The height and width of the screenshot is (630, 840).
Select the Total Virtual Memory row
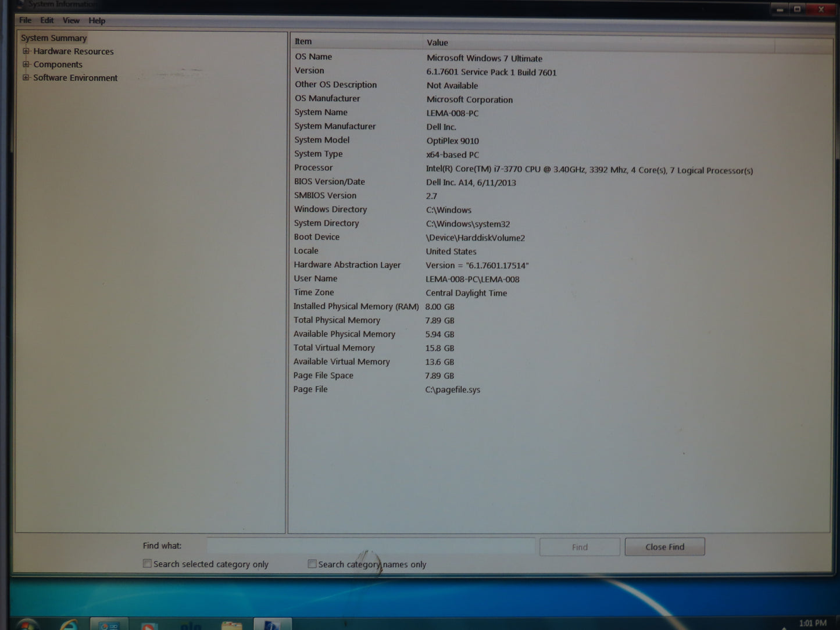click(x=334, y=348)
